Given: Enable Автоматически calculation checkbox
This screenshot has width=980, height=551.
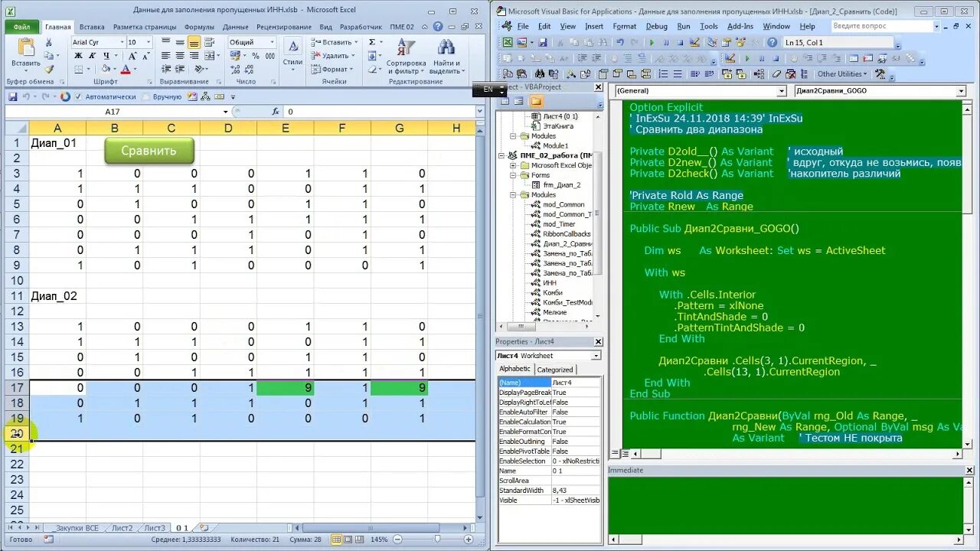Looking at the screenshot, I should click(79, 97).
